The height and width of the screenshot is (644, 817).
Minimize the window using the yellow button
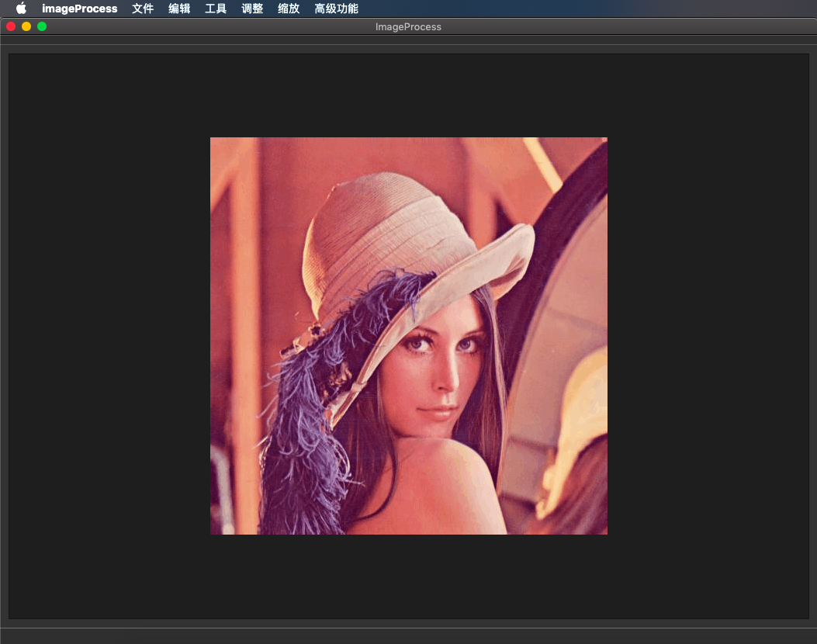(26, 26)
